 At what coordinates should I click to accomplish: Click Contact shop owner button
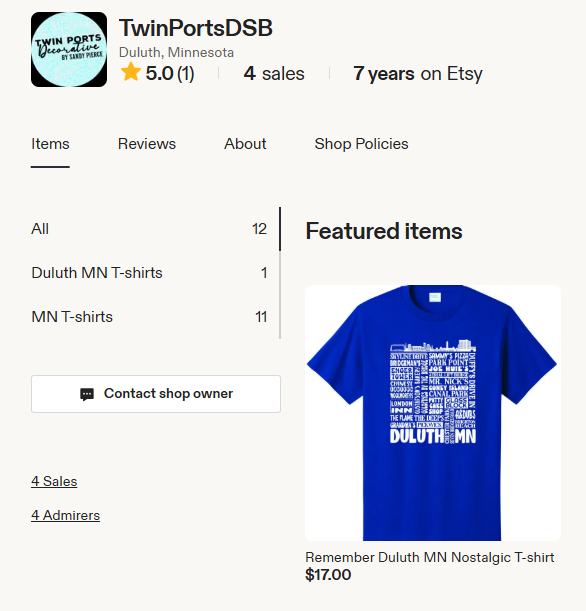coord(156,394)
